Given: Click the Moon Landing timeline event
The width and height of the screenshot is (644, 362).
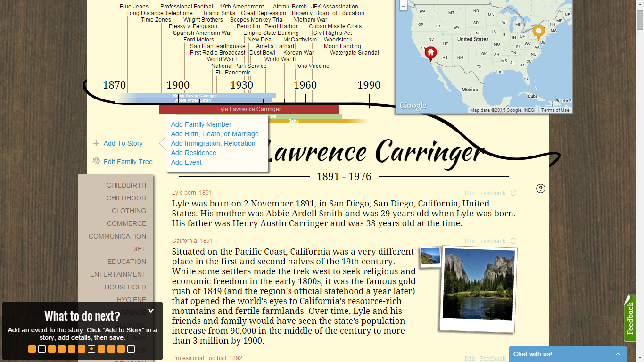Looking at the screenshot, I should 342,46.
